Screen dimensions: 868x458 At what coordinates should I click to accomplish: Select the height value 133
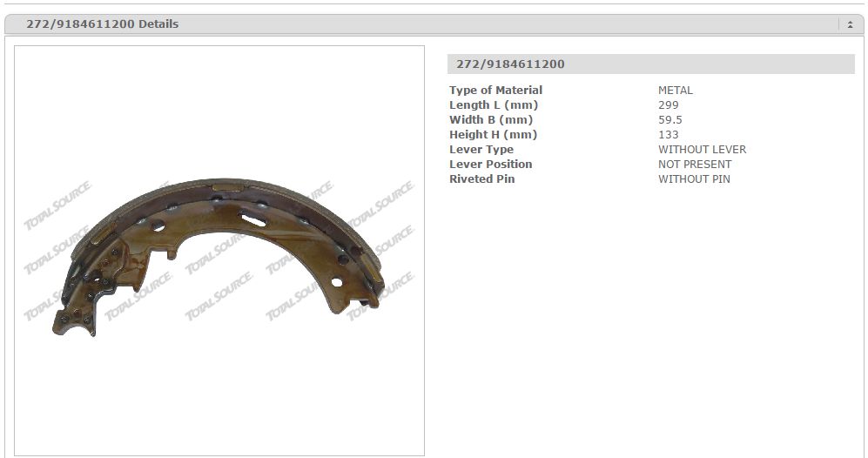pyautogui.click(x=669, y=134)
